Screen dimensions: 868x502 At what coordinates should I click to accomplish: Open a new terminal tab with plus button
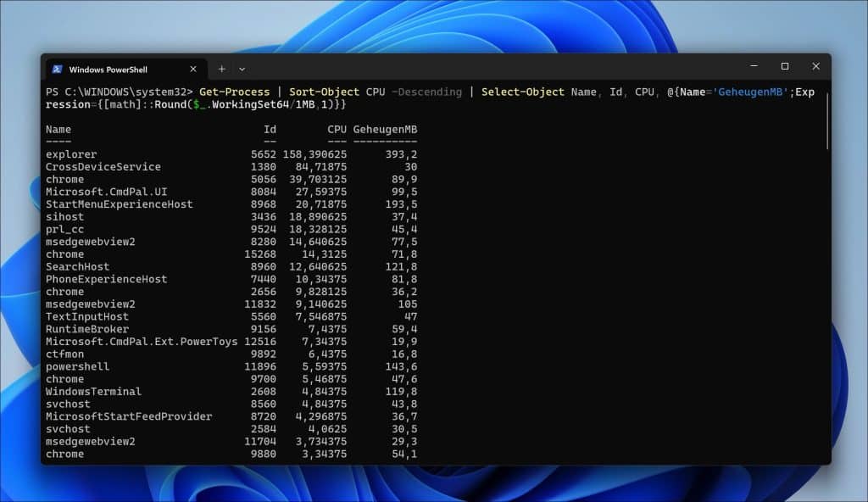coord(221,70)
